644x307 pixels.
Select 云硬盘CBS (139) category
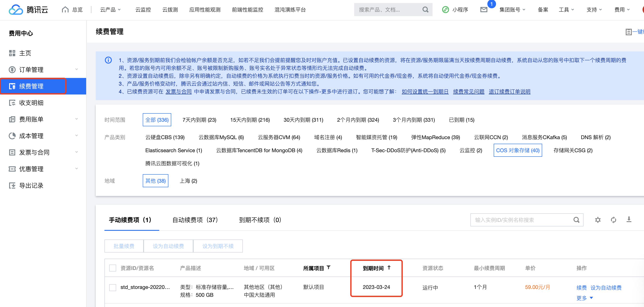tap(165, 137)
